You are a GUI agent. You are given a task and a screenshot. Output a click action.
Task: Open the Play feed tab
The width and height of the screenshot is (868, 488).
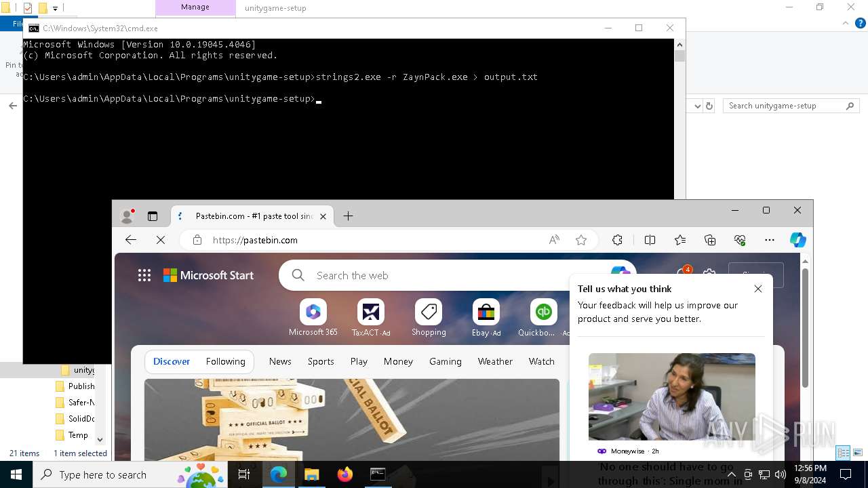point(359,361)
